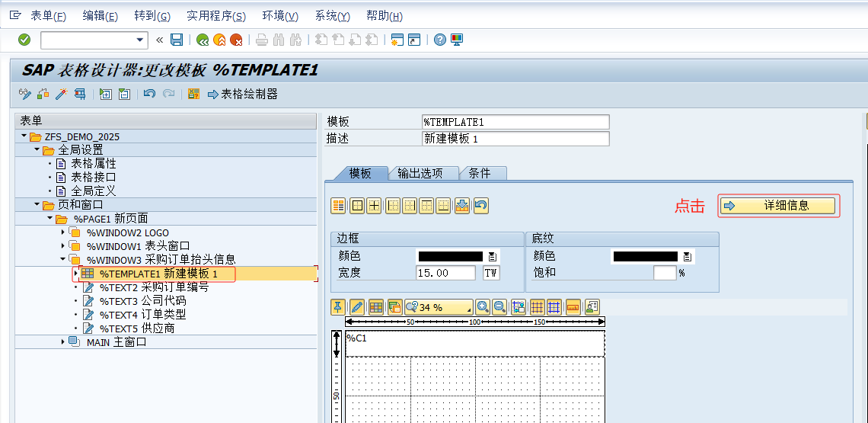Click the red Cancel icon
The width and height of the screenshot is (868, 423).
(x=237, y=40)
